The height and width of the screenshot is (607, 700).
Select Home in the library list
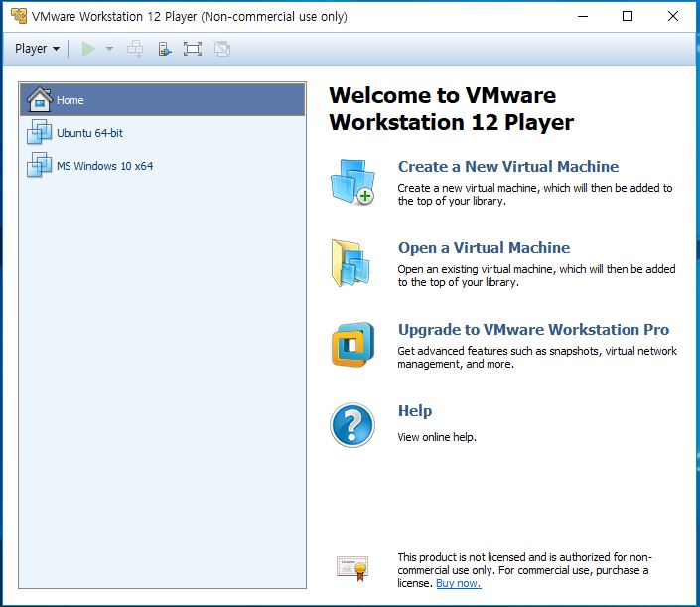tap(163, 100)
